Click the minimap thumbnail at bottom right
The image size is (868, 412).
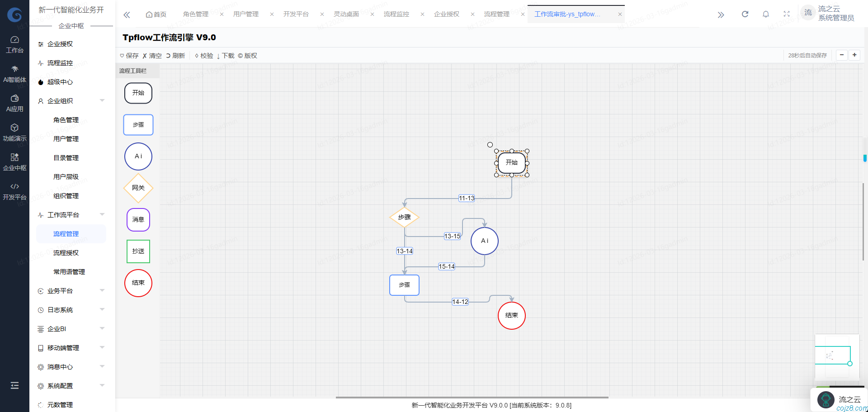(x=836, y=356)
